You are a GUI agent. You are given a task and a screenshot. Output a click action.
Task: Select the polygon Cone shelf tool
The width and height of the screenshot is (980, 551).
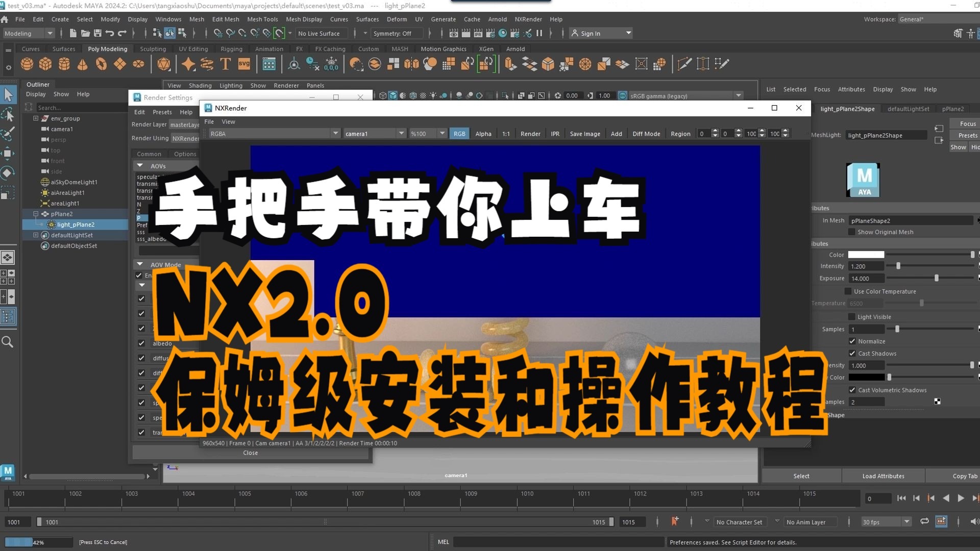(x=82, y=64)
